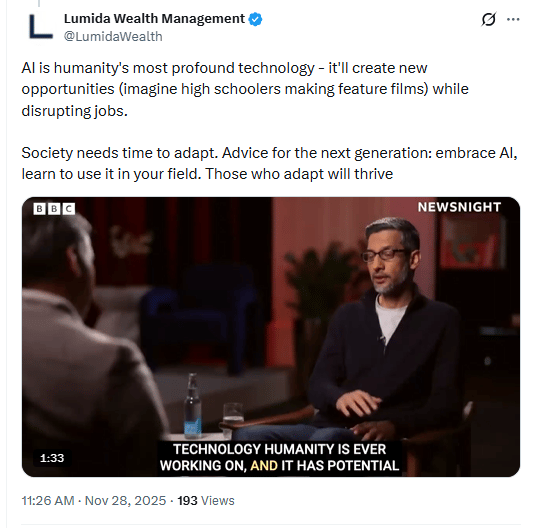534x528 pixels.
Task: Click the NEWSNIGHT watermark on video
Action: coord(459,207)
